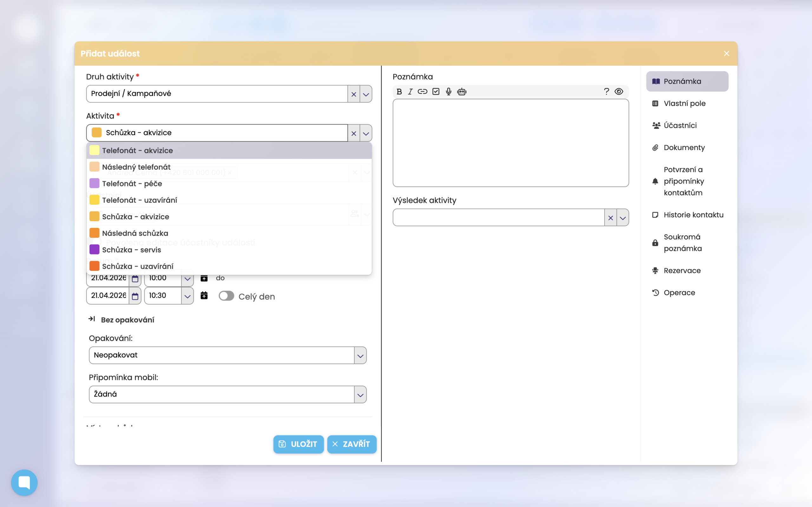
Task: Open the calendar picker for the 21.04.2026 start date
Action: pyautogui.click(x=135, y=278)
